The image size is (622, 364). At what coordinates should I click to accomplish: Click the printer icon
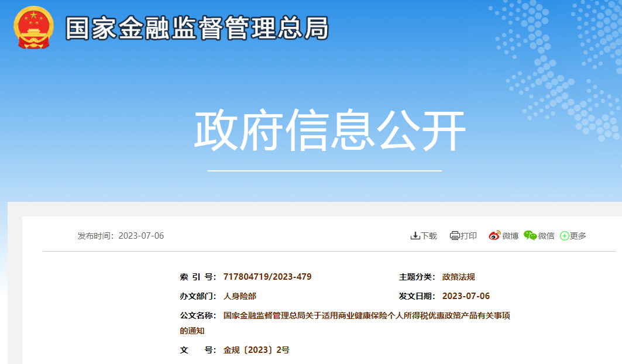(455, 236)
